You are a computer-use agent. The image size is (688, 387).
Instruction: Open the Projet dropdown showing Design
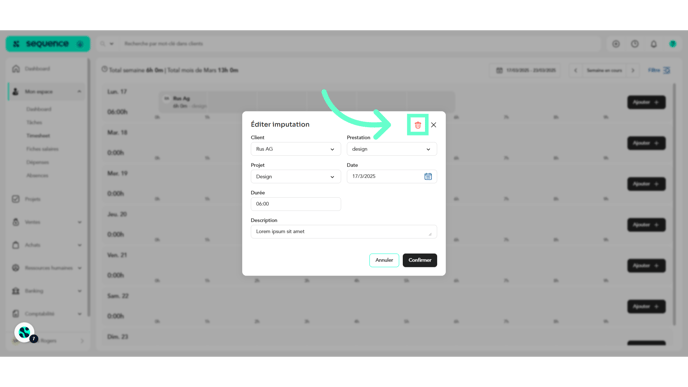coord(295,176)
